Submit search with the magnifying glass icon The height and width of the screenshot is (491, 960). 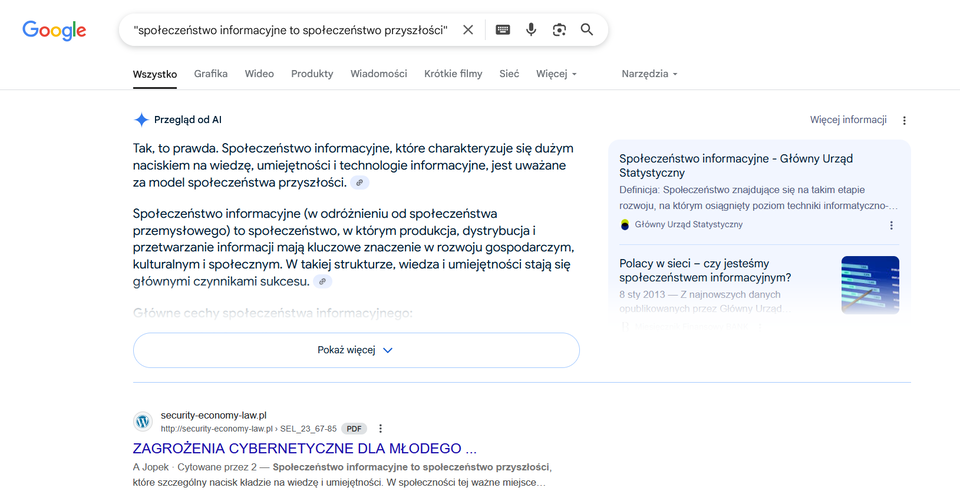[587, 30]
